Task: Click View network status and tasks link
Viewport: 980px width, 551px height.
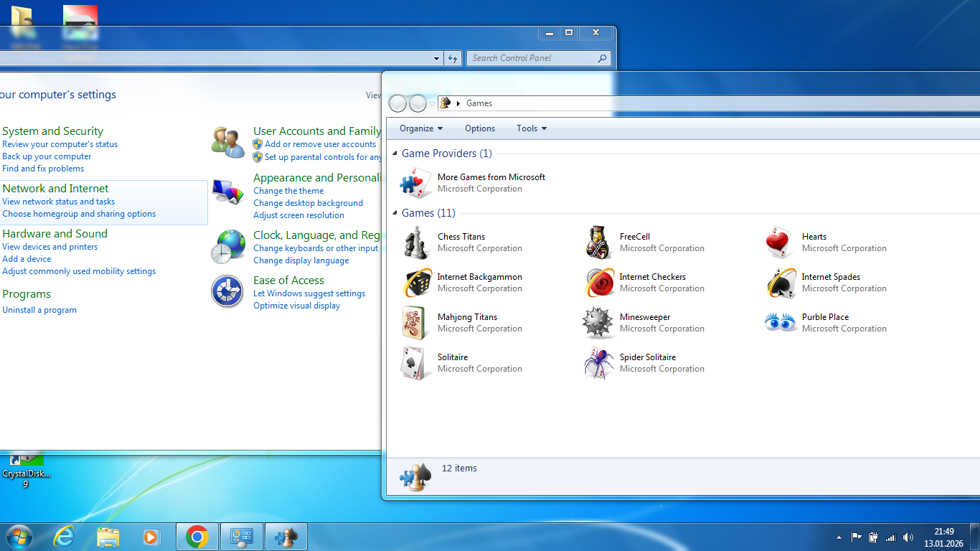Action: 58,202
